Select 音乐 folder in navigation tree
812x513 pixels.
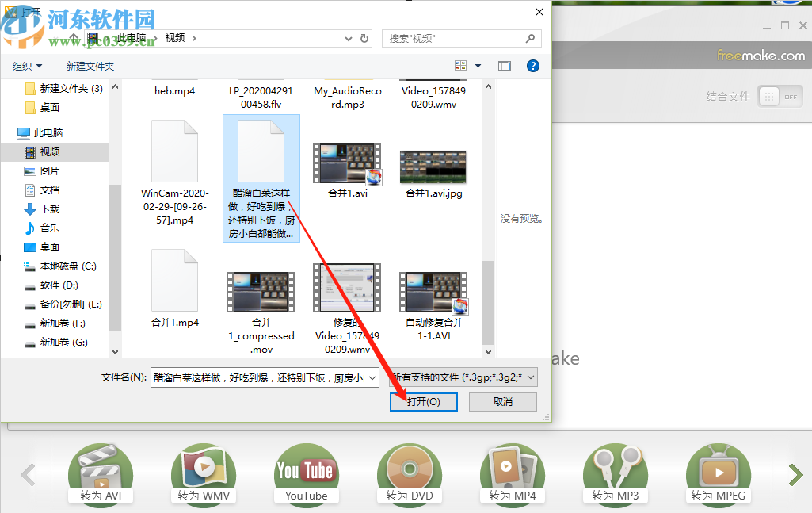pyautogui.click(x=42, y=228)
